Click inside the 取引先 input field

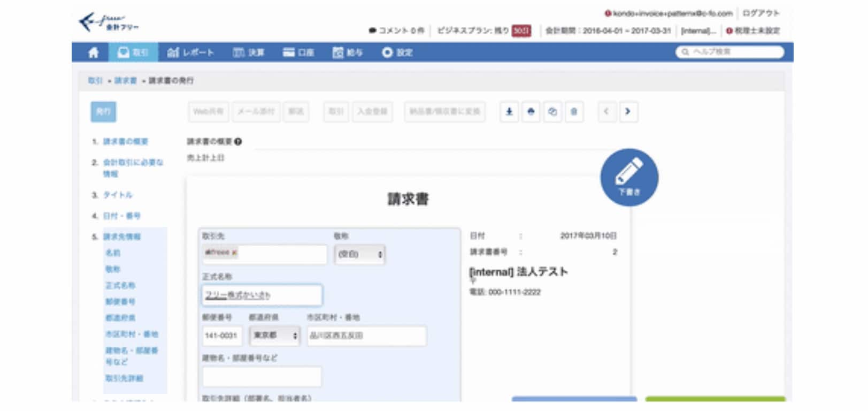[265, 254]
